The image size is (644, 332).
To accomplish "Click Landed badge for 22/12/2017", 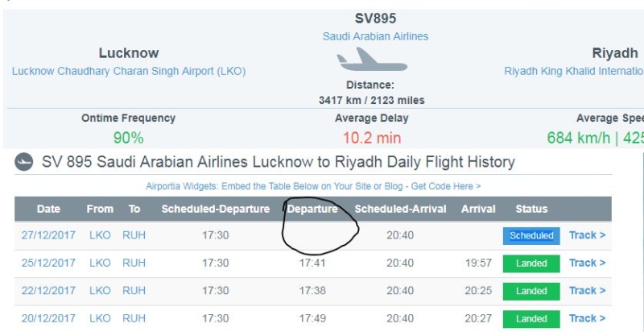I will [531, 291].
